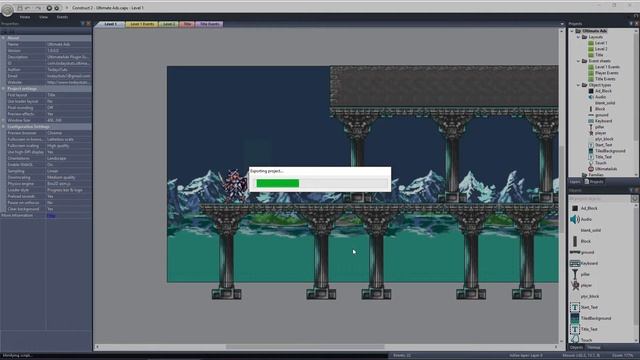This screenshot has height=360, width=640.
Task: Click the ground icon in Objects panel
Action: (575, 253)
